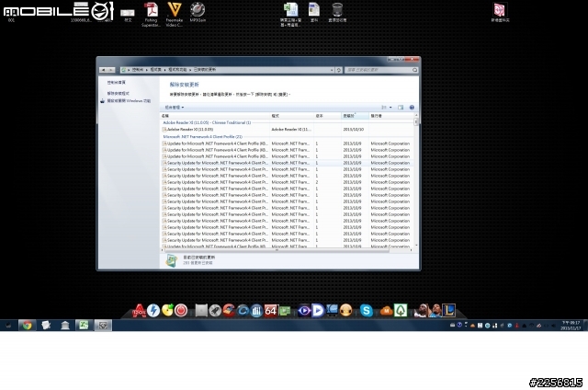588x390 pixels.
Task: Click the taskbar clock showing 2013/11/17
Action: pos(571,326)
